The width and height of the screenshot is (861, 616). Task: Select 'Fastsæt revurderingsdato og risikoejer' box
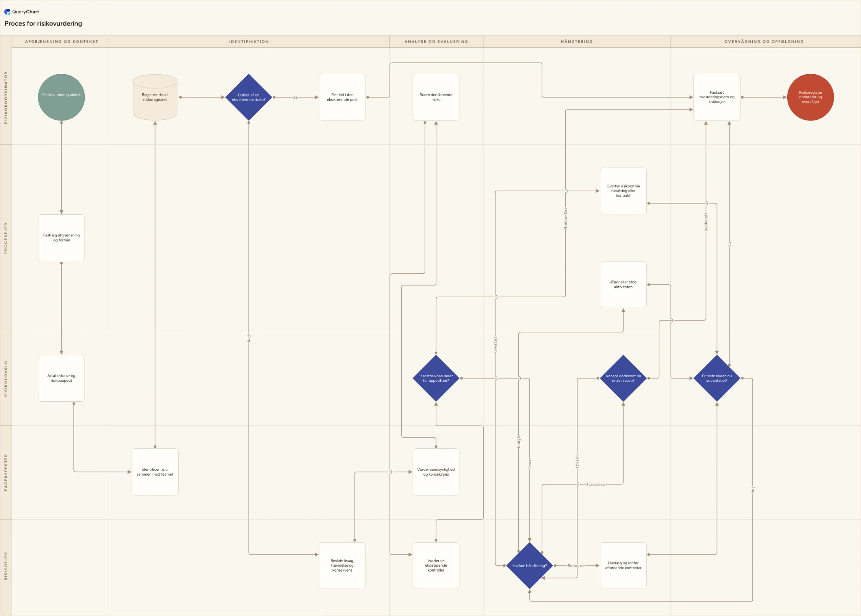[x=717, y=97]
